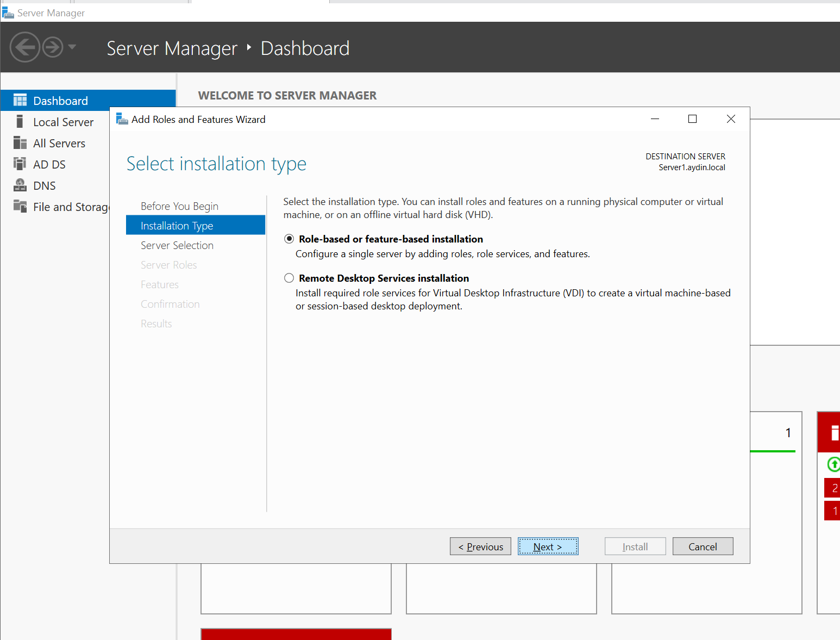Go to the Server Selection wizard step
The height and width of the screenshot is (640, 840).
coord(177,245)
